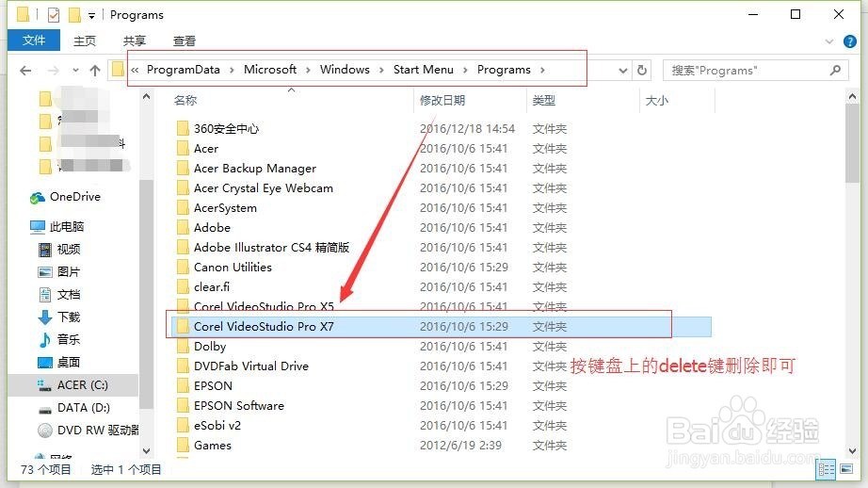Switch to the 共享 ribbon tab
The height and width of the screenshot is (488, 868).
pyautogui.click(x=134, y=41)
